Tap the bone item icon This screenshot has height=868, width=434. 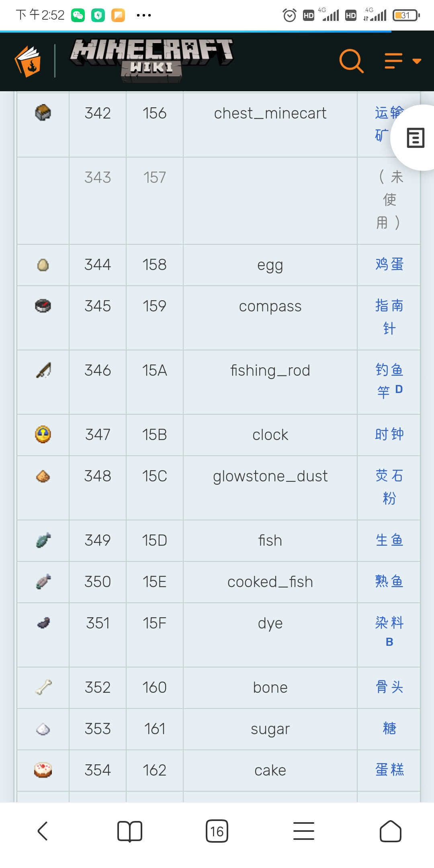[x=43, y=687]
